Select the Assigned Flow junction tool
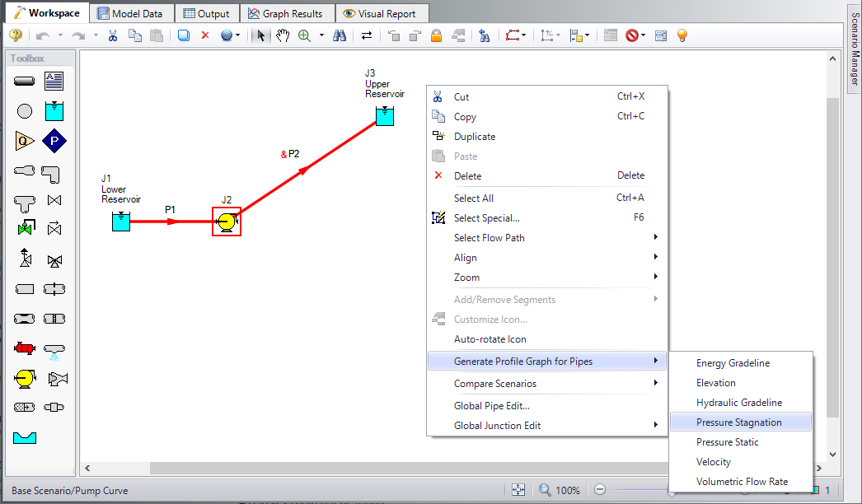The image size is (862, 504). point(24,141)
